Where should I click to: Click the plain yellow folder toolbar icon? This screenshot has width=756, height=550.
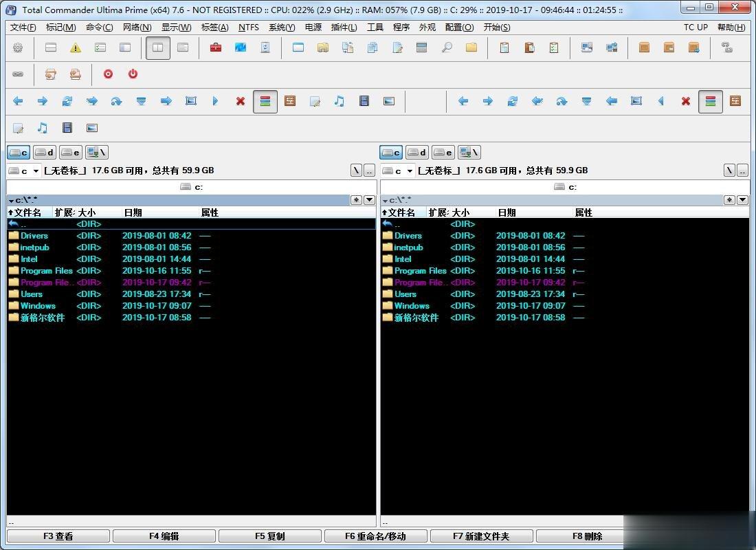point(471,47)
